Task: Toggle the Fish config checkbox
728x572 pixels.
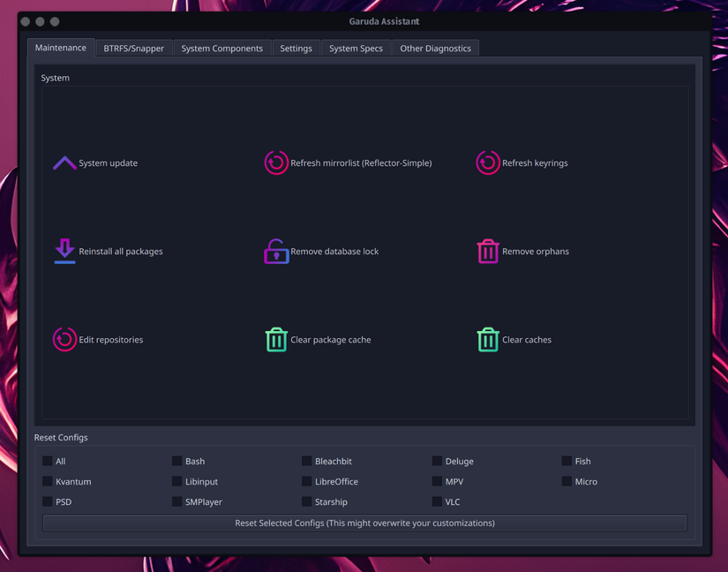Action: pos(567,461)
